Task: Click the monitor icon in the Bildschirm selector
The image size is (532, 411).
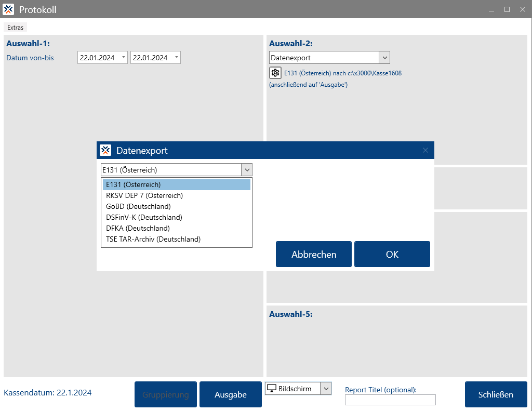Action: click(272, 388)
